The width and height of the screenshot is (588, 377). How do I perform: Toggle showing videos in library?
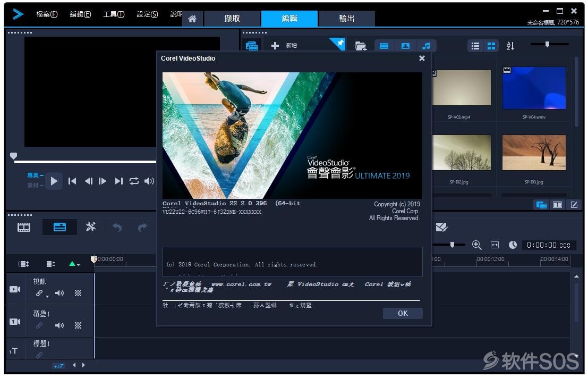[x=384, y=46]
